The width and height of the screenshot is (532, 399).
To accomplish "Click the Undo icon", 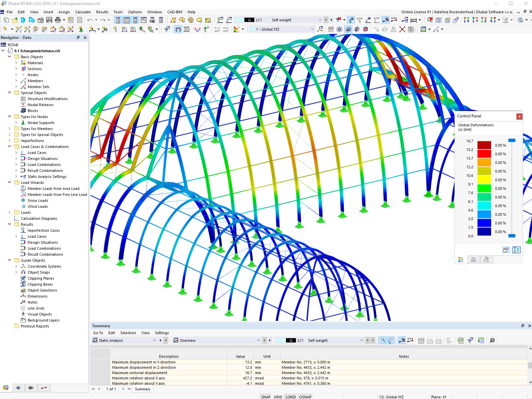I will [x=90, y=20].
